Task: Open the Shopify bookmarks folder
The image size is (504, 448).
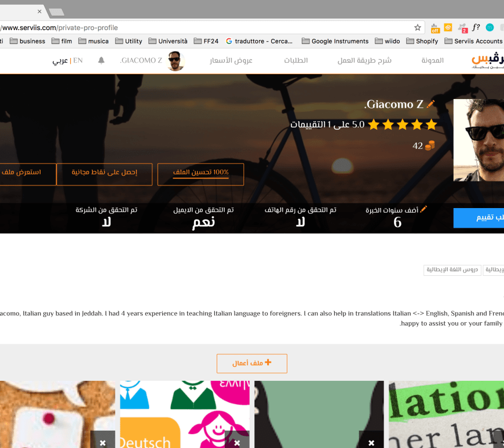Action: (422, 41)
